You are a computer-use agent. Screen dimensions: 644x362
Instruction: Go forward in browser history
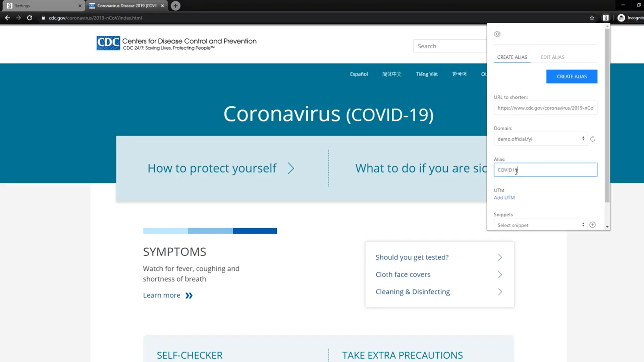18,18
